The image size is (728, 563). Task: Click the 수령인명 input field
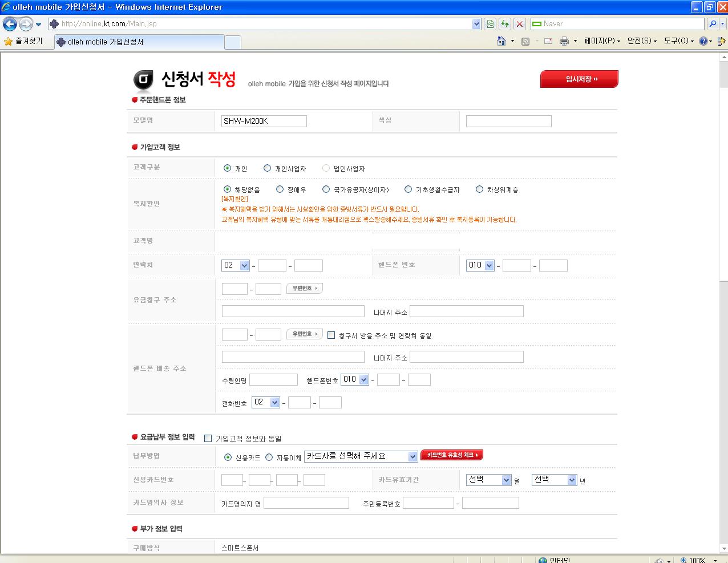click(x=273, y=380)
